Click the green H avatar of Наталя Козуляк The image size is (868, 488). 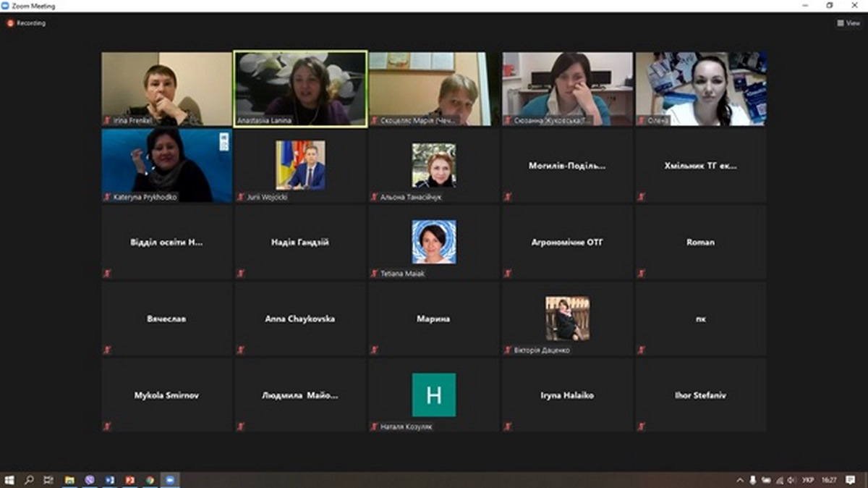pos(434,395)
